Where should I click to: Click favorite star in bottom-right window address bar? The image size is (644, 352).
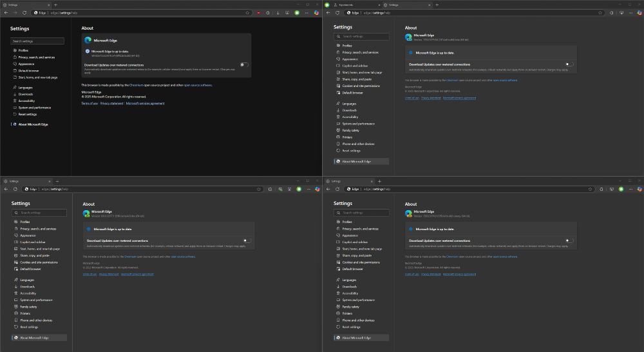coord(590,189)
